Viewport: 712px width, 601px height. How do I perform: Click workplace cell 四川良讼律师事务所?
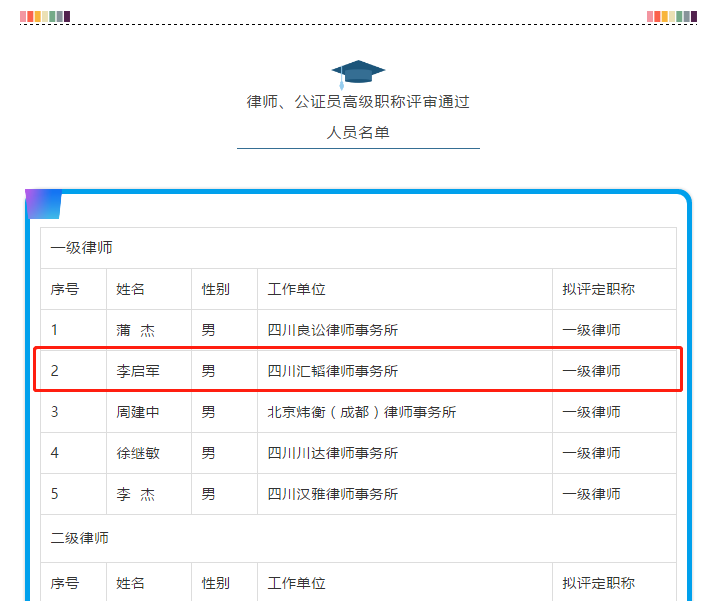pyautogui.click(x=405, y=330)
